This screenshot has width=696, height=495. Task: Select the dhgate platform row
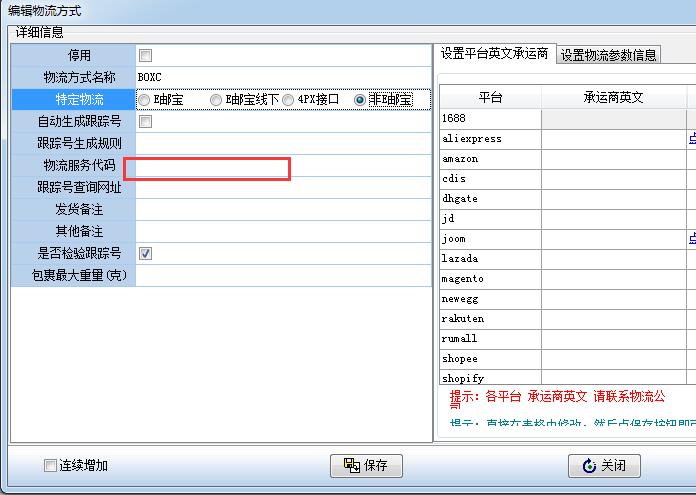490,199
